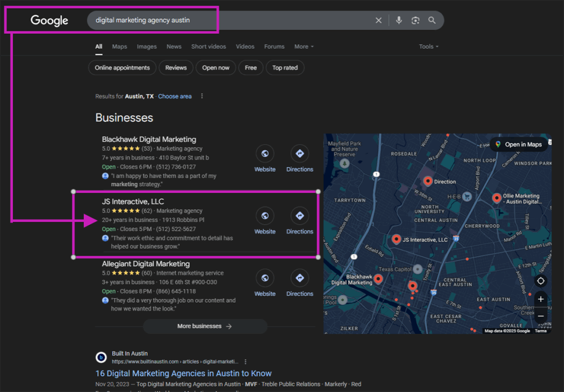564x392 pixels.
Task: Open the Built In Austin site favicon
Action: click(101, 357)
